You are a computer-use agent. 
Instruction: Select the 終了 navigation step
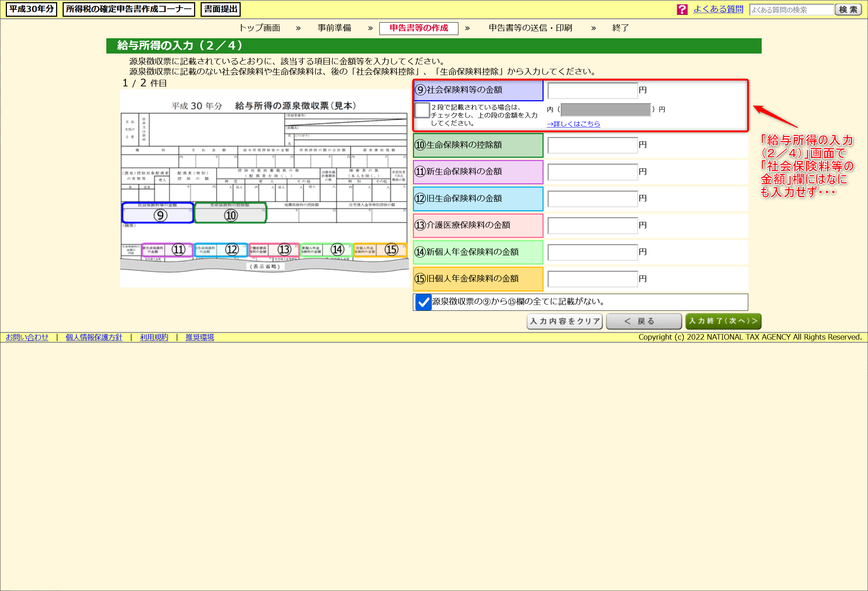click(620, 28)
